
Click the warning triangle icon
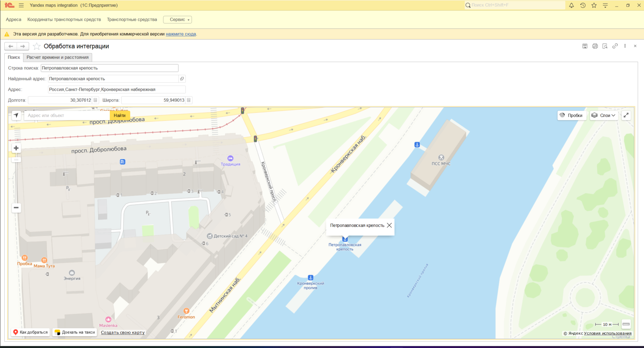pos(7,34)
